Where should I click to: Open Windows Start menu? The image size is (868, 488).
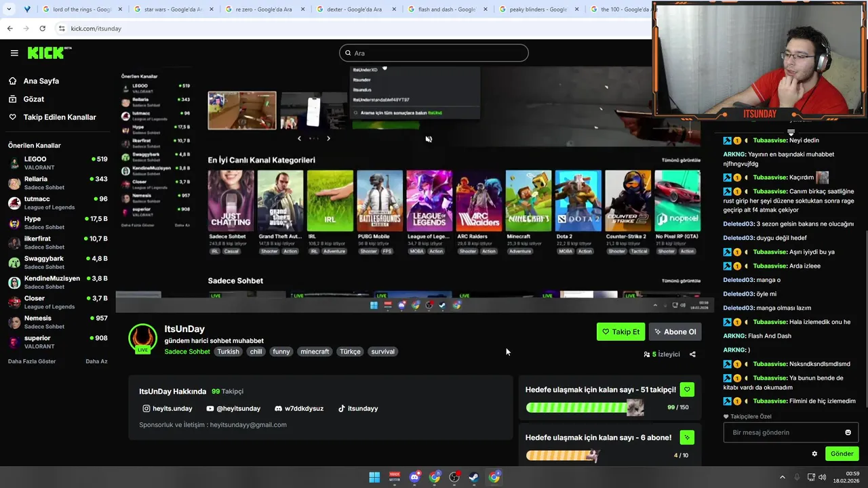[374, 477]
